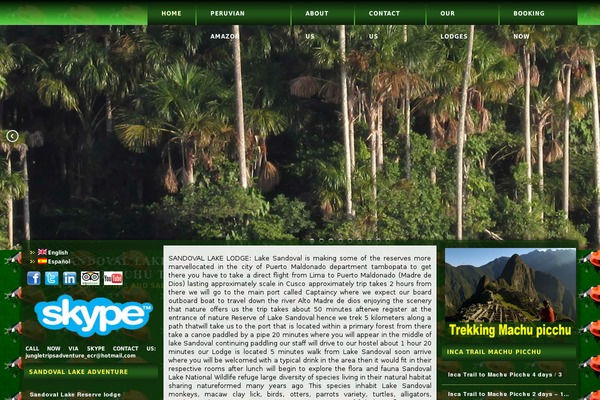Open the Peruvian Amazon menu item
The height and width of the screenshot is (400, 600).
[243, 13]
